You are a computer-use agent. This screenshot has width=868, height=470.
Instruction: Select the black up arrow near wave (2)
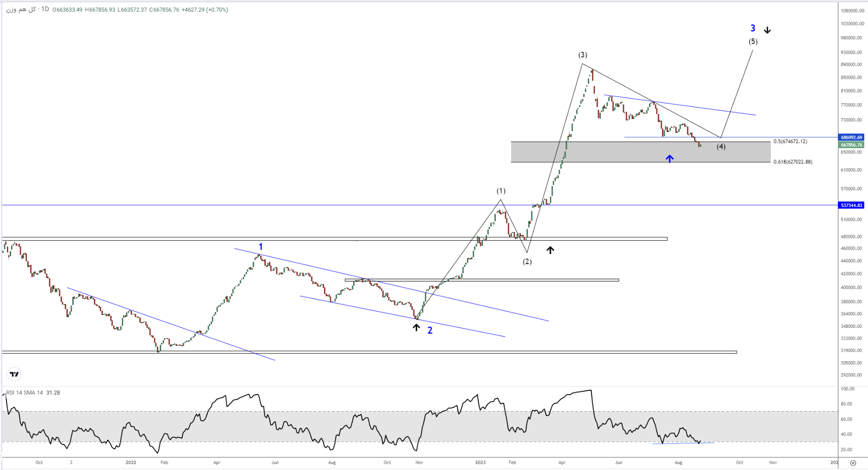550,250
